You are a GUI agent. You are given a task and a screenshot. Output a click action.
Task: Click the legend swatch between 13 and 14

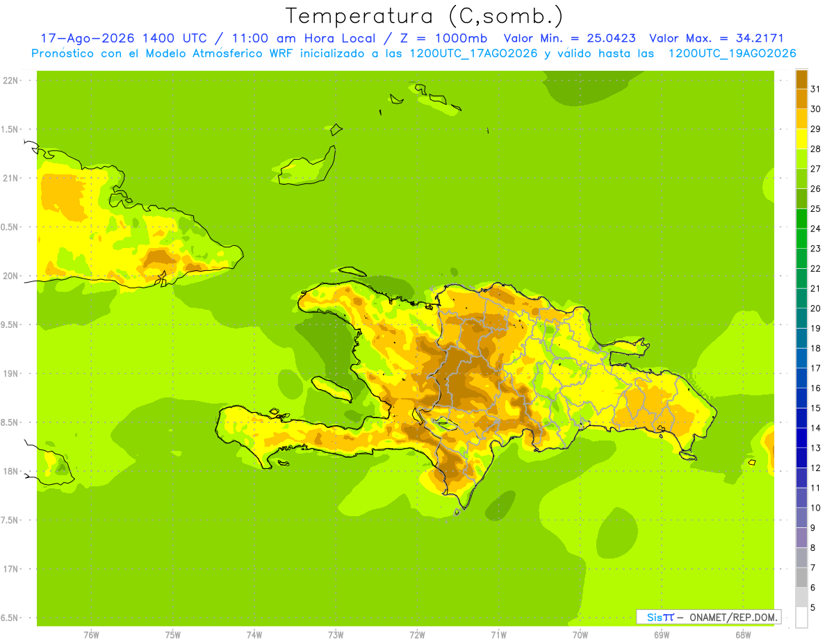coord(801,438)
